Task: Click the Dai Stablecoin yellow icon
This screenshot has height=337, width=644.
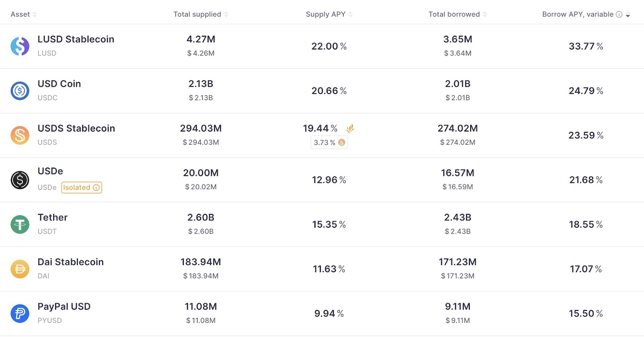Action: click(x=20, y=269)
